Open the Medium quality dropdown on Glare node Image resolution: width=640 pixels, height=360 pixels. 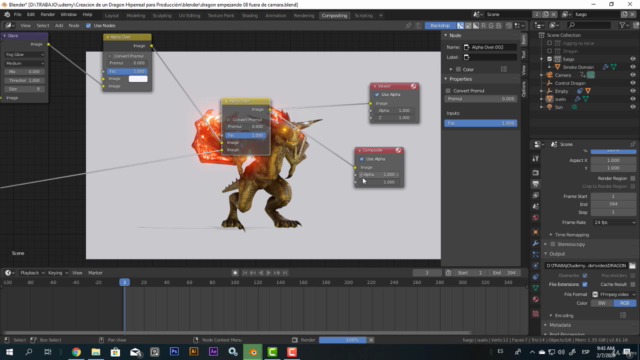pos(24,63)
